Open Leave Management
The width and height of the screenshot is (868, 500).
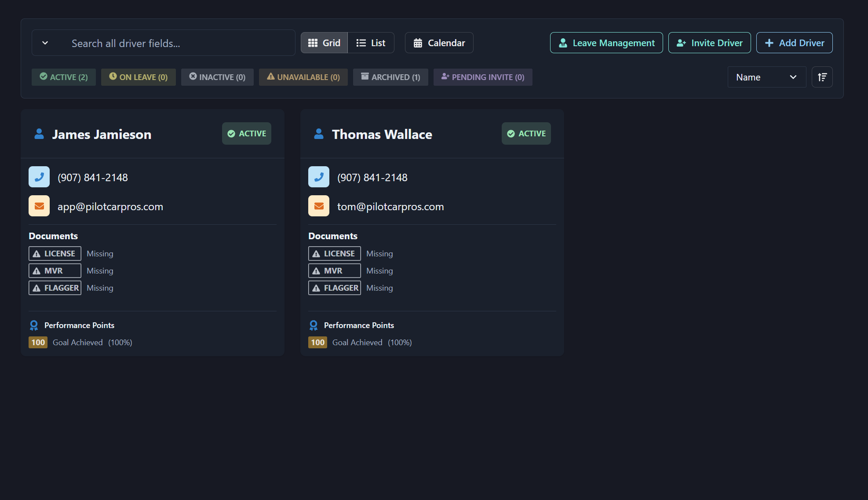coord(606,43)
